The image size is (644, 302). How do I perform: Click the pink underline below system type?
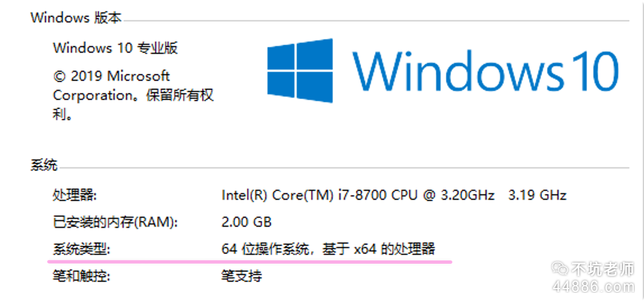tap(250, 261)
